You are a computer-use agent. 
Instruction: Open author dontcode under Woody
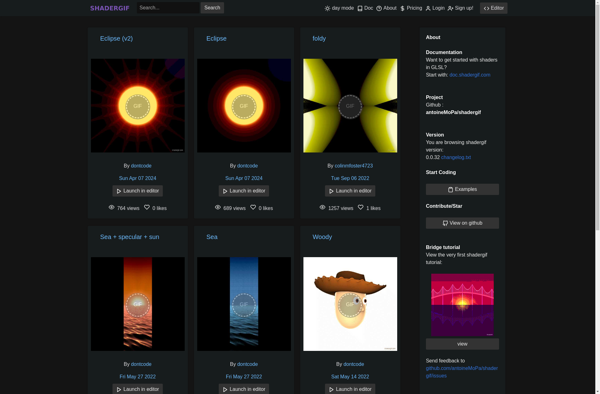354,364
